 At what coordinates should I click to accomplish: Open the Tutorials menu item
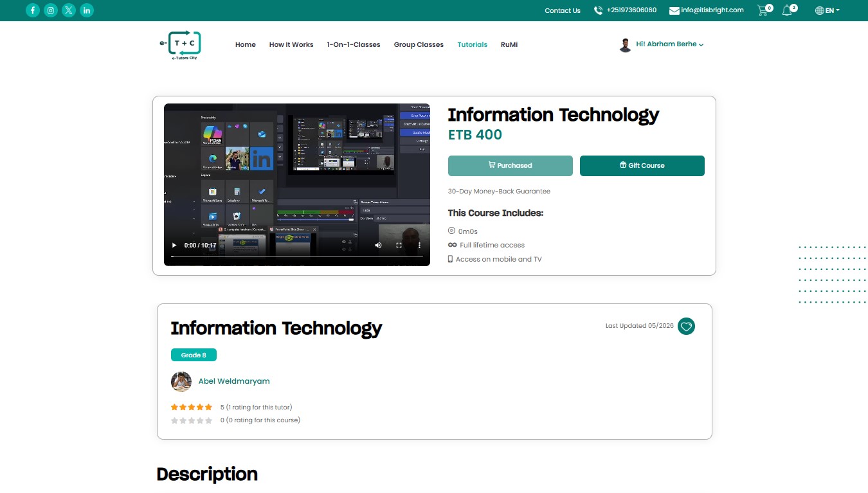tap(473, 44)
